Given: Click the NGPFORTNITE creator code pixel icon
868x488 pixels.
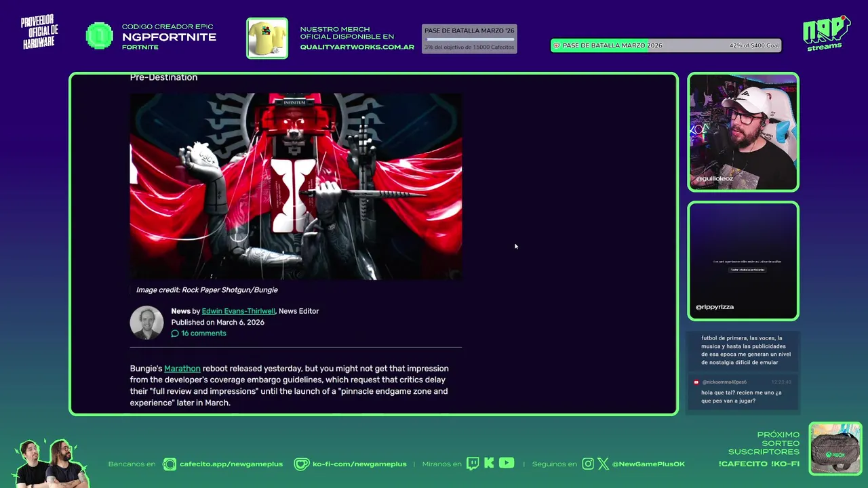Looking at the screenshot, I should (99, 36).
